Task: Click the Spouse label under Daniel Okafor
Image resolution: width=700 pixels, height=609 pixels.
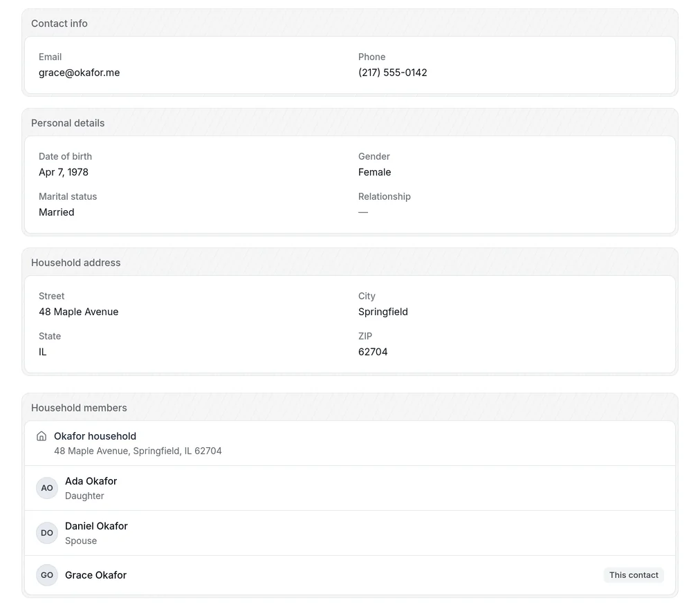Action: [x=81, y=541]
